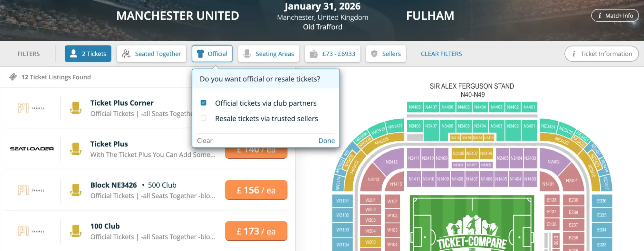The image size is (644, 251).
Task: Click the ticket icon beside listings count
Action: (x=13, y=77)
